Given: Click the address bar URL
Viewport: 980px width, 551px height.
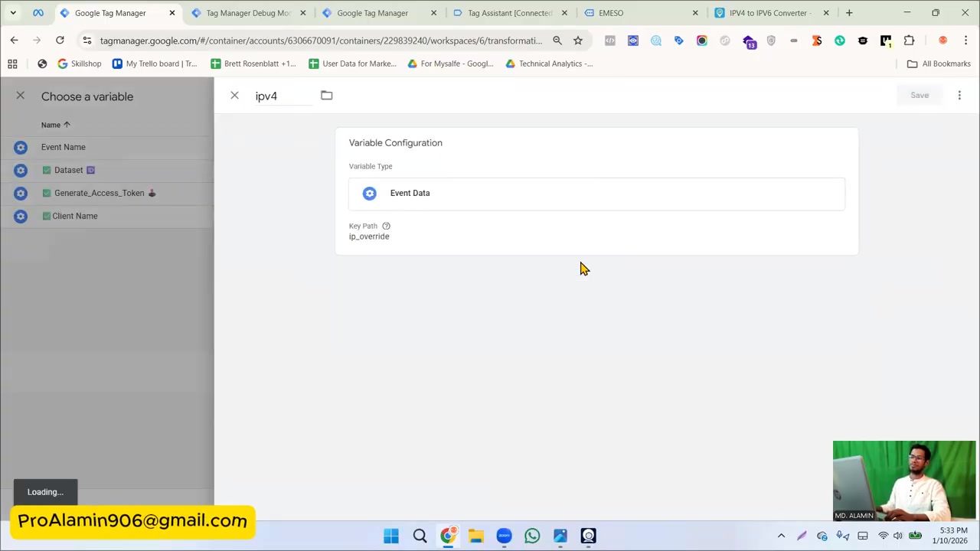Looking at the screenshot, I should point(321,41).
